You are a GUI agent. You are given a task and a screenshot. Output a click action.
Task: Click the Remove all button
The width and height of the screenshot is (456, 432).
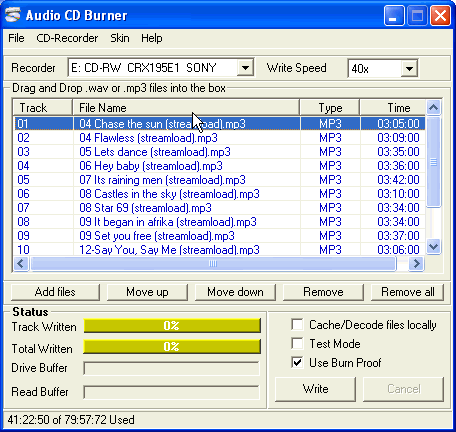407,292
